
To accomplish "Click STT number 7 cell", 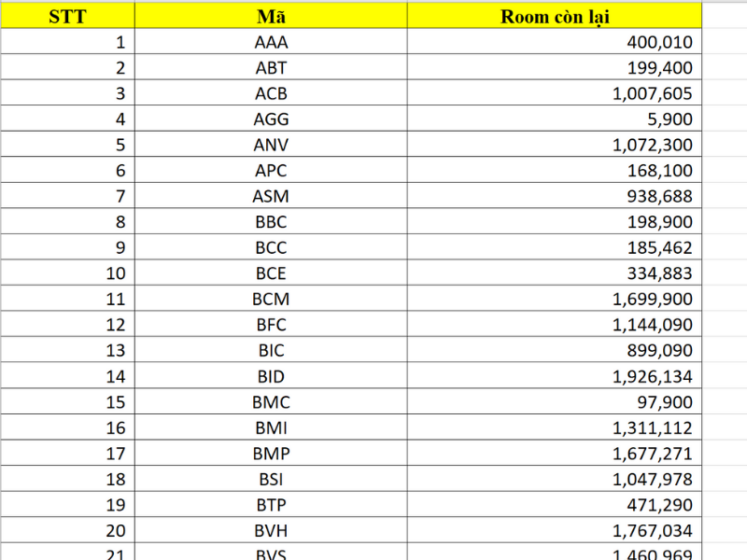I will coord(67,196).
